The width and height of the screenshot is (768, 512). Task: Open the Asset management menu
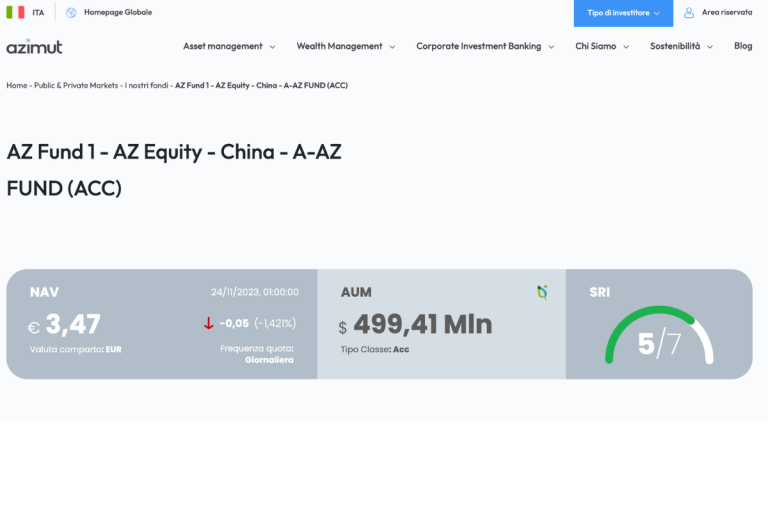pyautogui.click(x=223, y=46)
